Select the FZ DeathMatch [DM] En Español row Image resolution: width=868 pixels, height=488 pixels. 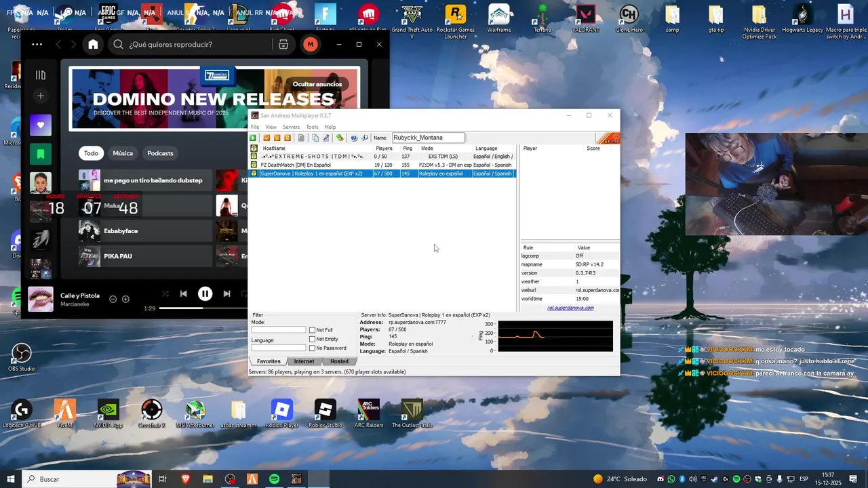pos(382,165)
